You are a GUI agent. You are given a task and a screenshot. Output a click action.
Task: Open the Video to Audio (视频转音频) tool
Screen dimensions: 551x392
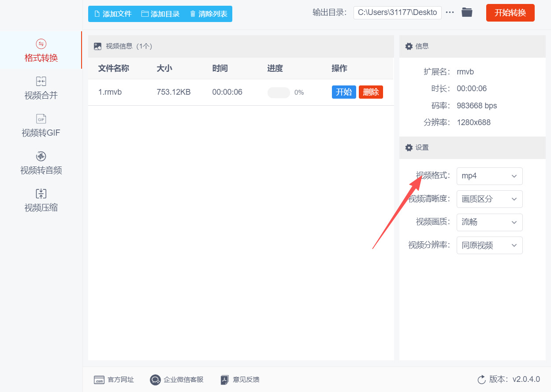[41, 156]
